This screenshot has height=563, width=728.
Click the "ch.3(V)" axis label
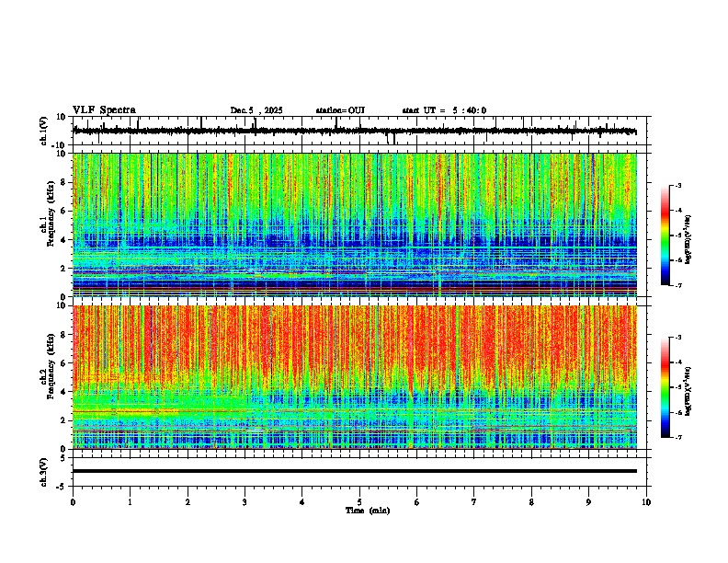pyautogui.click(x=44, y=473)
